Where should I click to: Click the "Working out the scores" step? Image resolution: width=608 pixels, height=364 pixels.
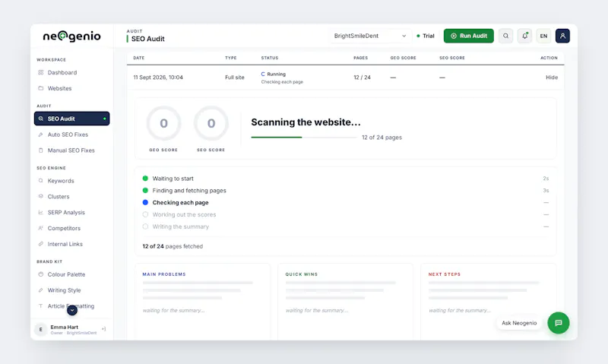(184, 215)
